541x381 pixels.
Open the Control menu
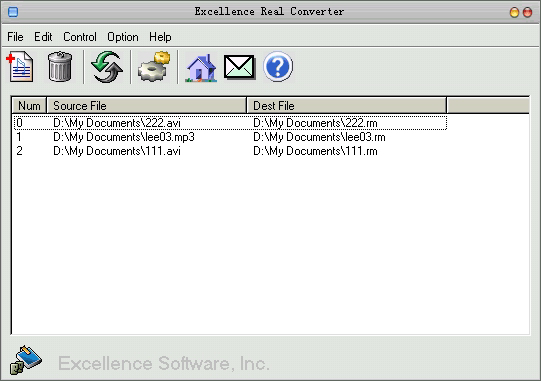pyautogui.click(x=80, y=37)
